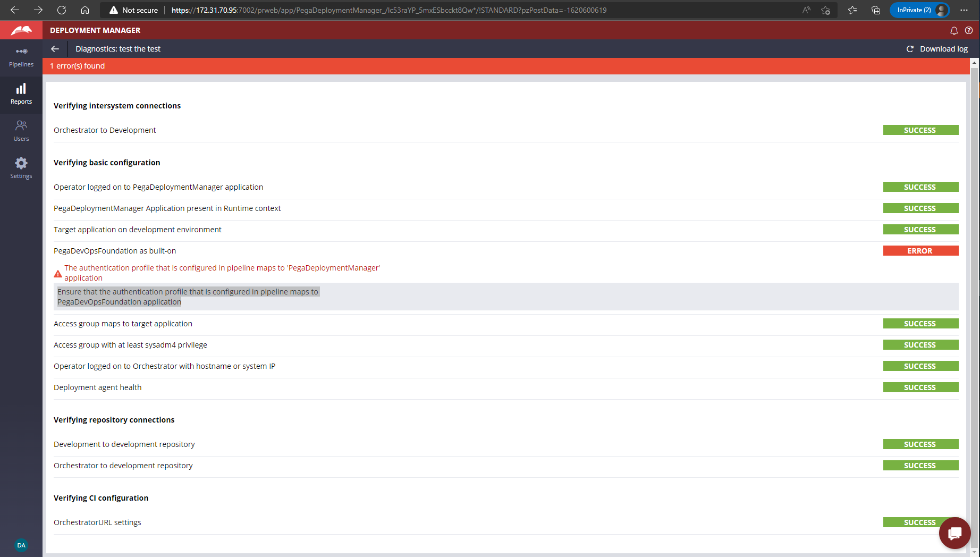The width and height of the screenshot is (980, 557).
Task: Click the Download log link
Action: [x=944, y=48]
